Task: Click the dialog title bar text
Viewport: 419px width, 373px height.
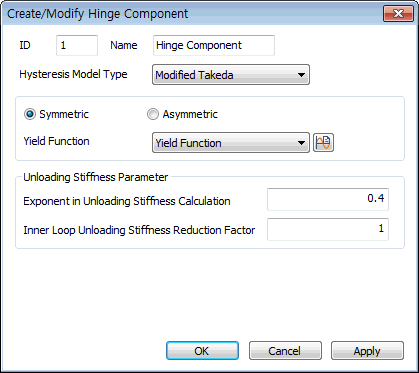Action: (98, 14)
